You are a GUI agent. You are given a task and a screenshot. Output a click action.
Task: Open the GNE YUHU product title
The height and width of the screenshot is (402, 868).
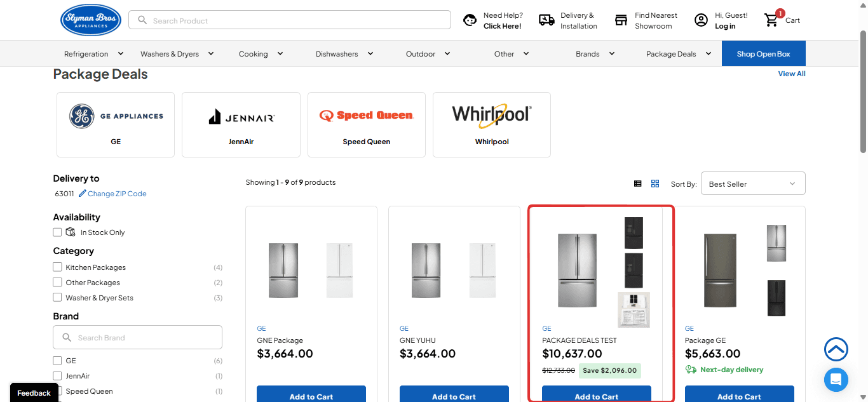[x=417, y=340]
